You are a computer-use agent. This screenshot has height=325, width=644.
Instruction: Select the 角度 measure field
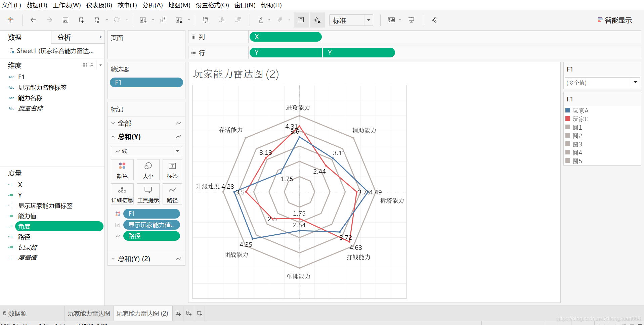59,226
